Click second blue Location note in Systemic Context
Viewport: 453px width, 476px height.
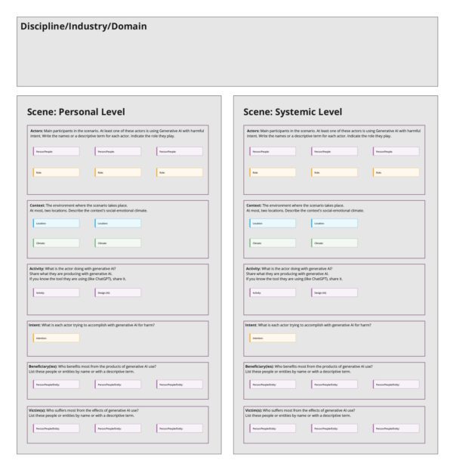coord(334,223)
